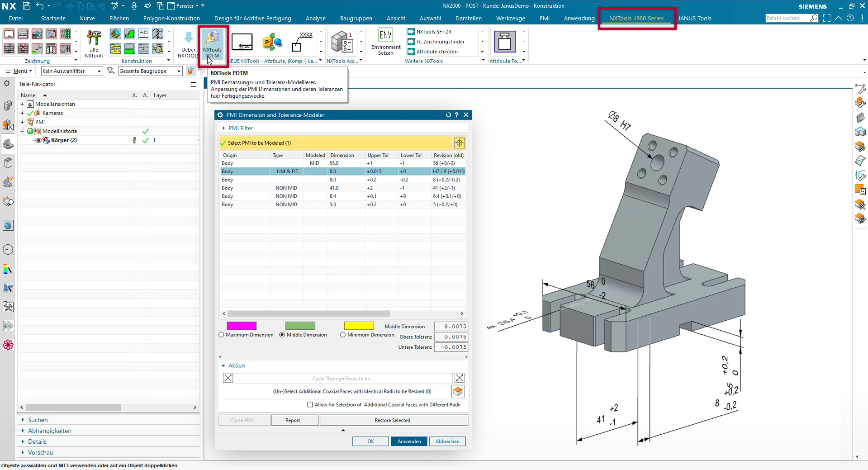The width and height of the screenshot is (868, 470).
Task: Toggle visibility eye of Körper (2)
Action: coord(38,140)
